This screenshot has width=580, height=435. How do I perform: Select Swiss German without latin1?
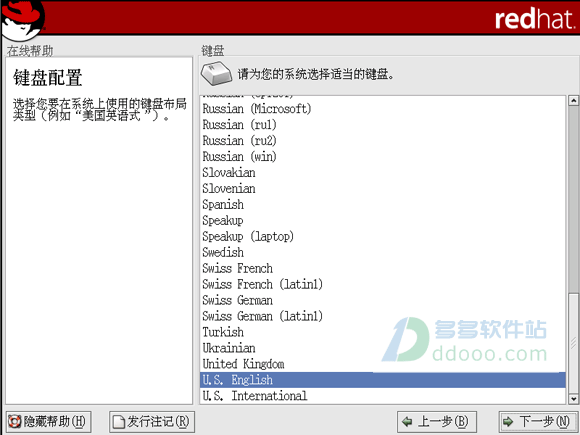click(382, 300)
